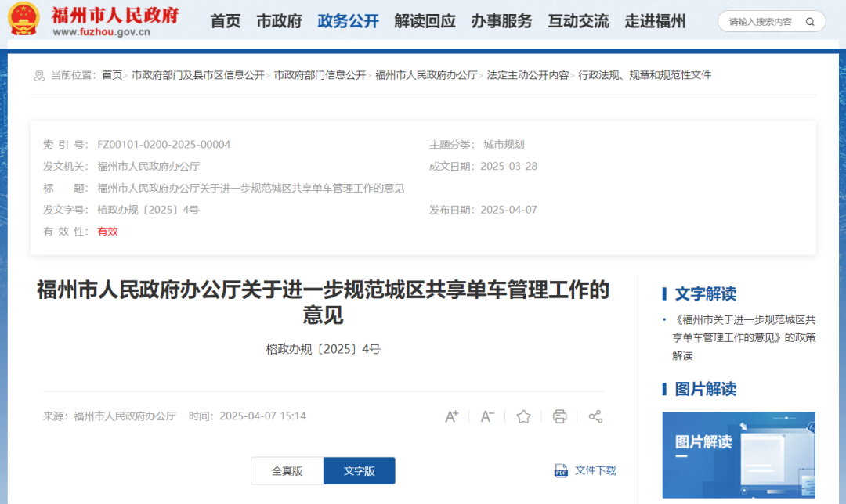
Task: Click the 图片解读 section heading
Action: (x=705, y=389)
